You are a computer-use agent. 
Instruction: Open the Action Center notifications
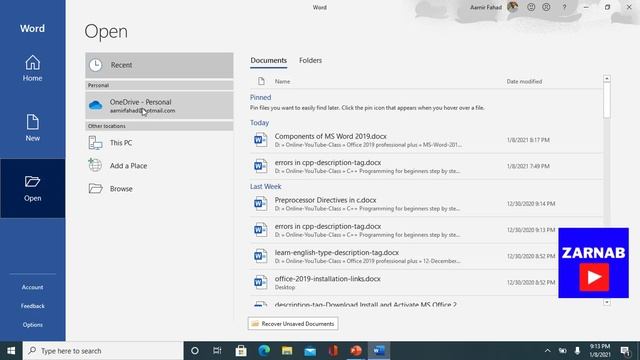coord(625,351)
